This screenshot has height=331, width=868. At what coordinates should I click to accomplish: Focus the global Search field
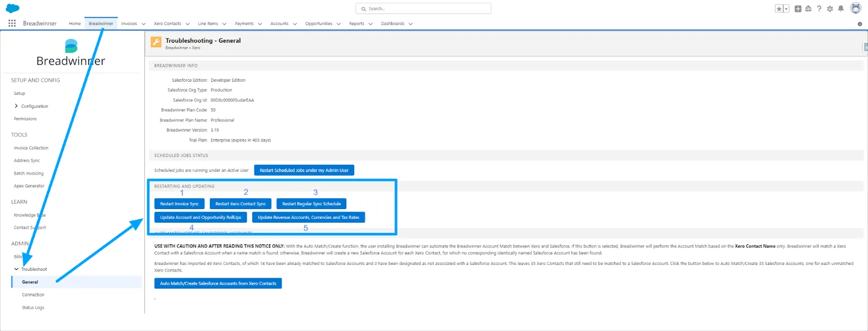423,9
